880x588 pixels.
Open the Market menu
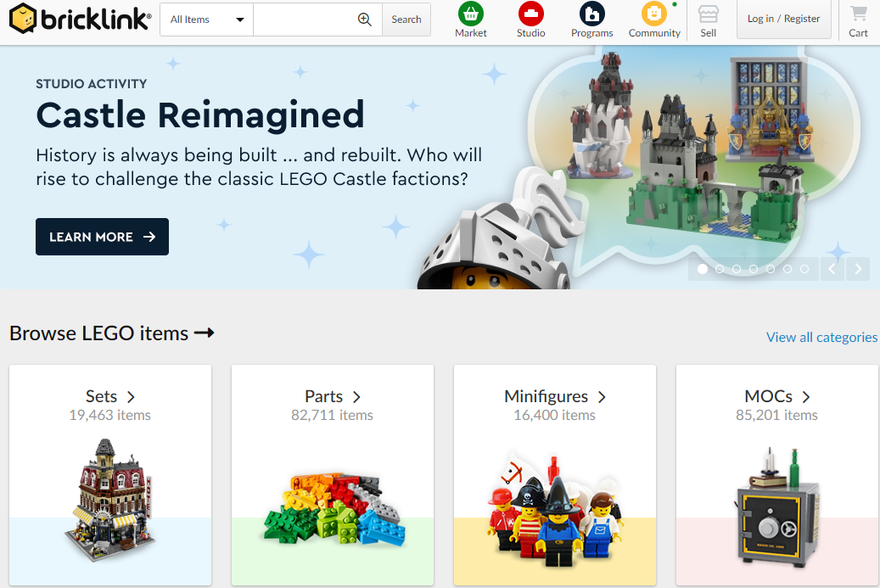[x=471, y=20]
